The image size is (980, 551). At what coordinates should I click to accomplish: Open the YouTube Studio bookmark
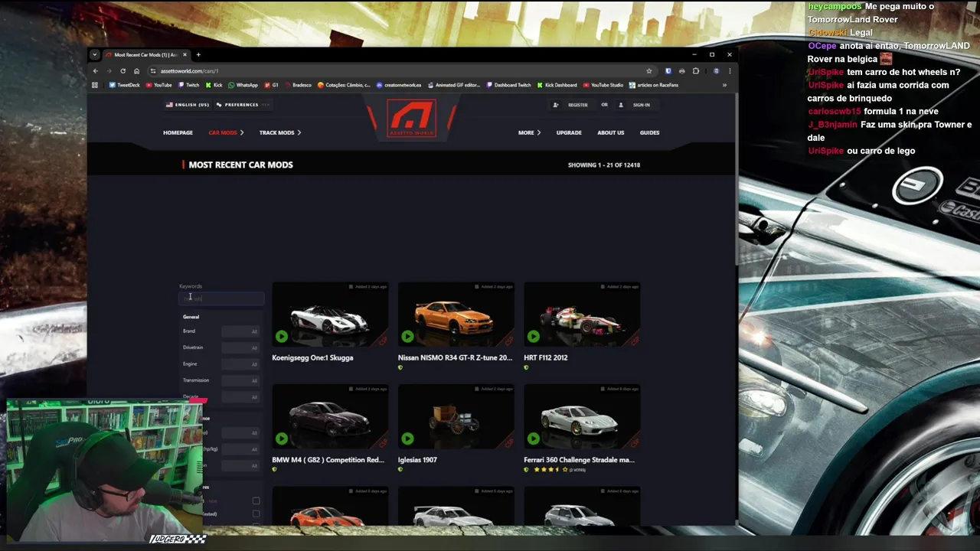pos(603,85)
